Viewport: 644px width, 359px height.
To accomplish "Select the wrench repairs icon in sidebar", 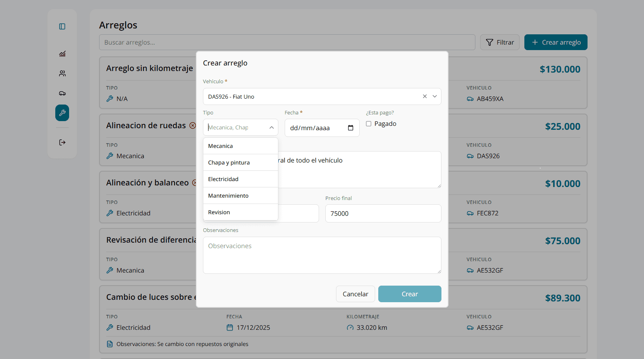I will tap(62, 113).
